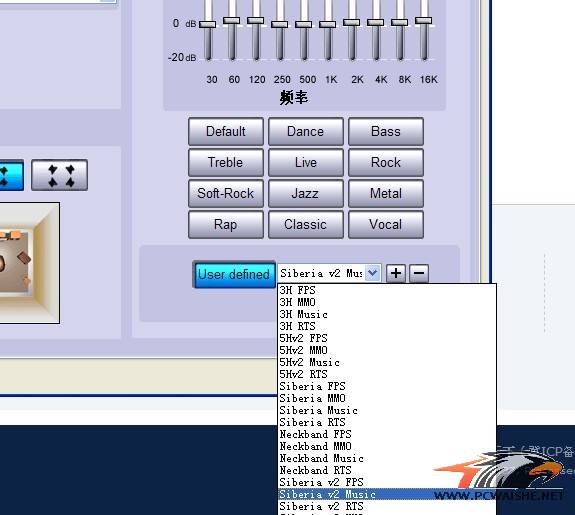Image resolution: width=575 pixels, height=515 pixels.
Task: Choose the Classic preset button
Action: [305, 224]
